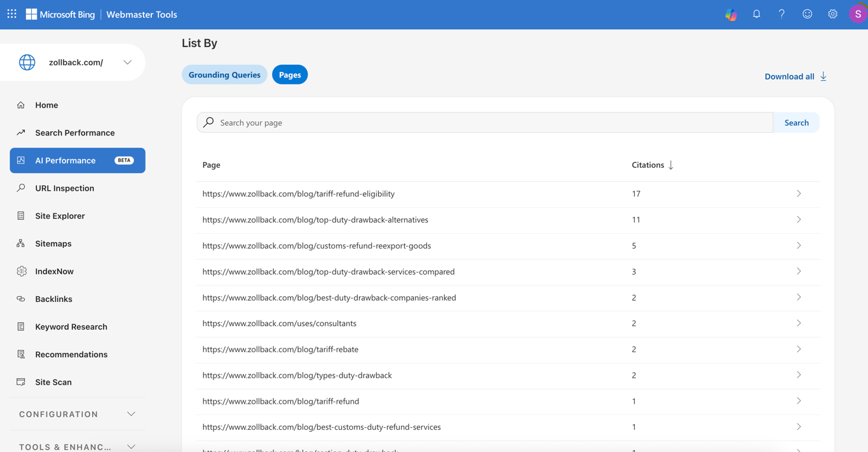Viewport: 868px width, 452px height.
Task: Click the magnifier icon in search box
Action: (x=208, y=122)
